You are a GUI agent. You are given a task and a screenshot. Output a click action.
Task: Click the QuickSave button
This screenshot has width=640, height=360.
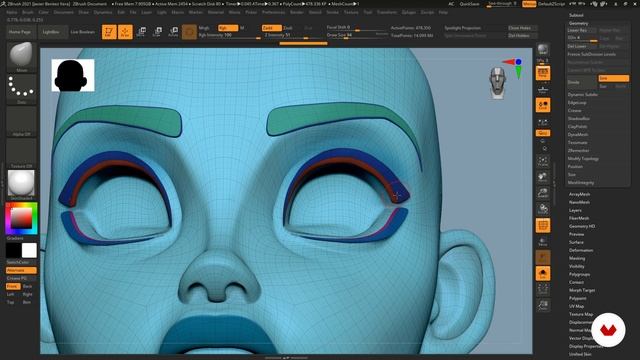tap(469, 4)
